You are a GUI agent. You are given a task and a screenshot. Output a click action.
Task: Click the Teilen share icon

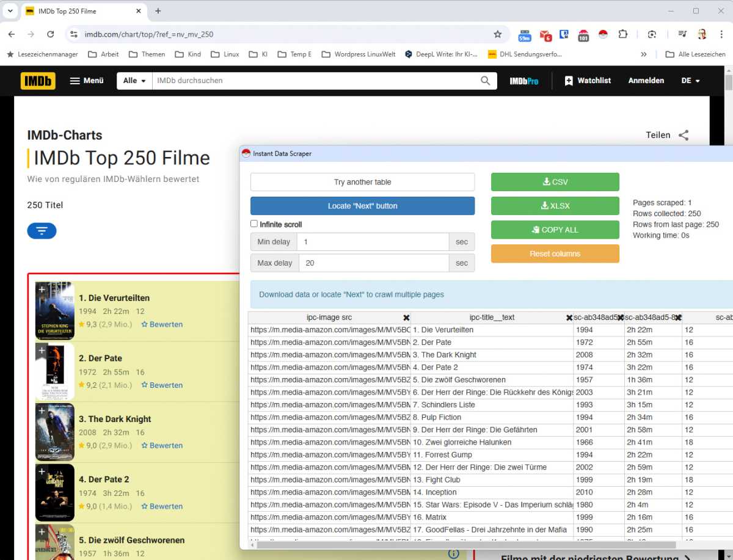click(684, 135)
